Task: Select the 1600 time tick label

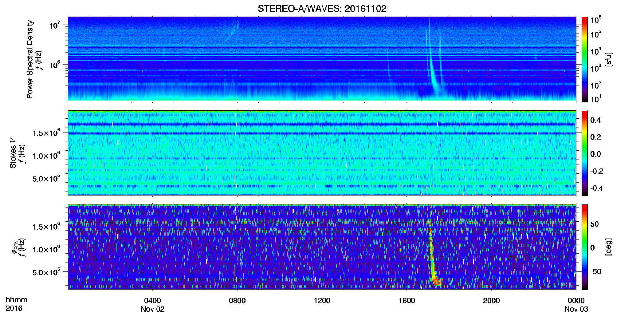Action: [407, 301]
